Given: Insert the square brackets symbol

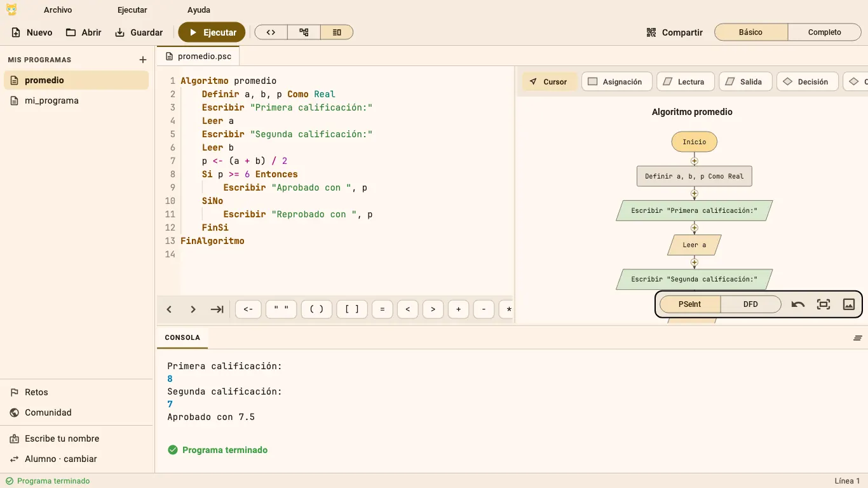Looking at the screenshot, I should pos(352,309).
